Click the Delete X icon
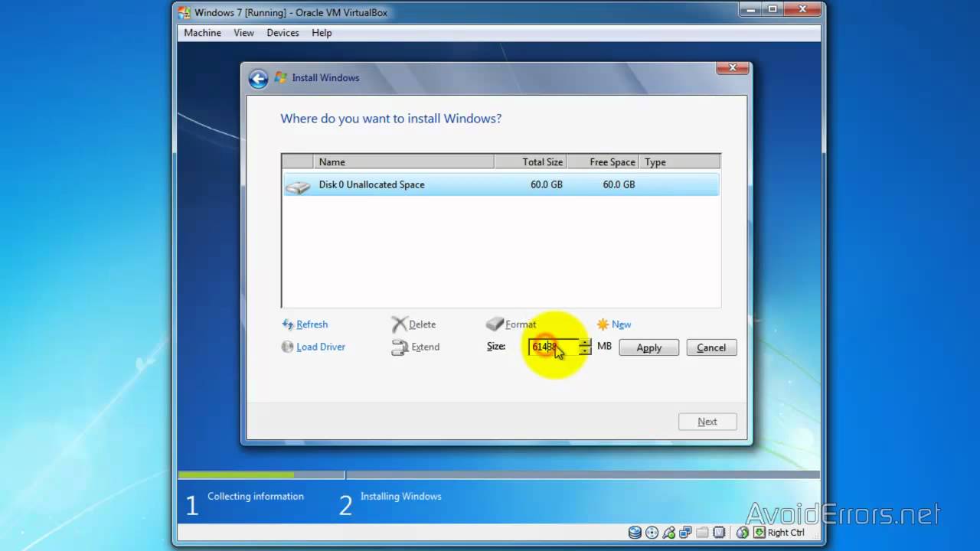The width and height of the screenshot is (980, 551). point(399,324)
